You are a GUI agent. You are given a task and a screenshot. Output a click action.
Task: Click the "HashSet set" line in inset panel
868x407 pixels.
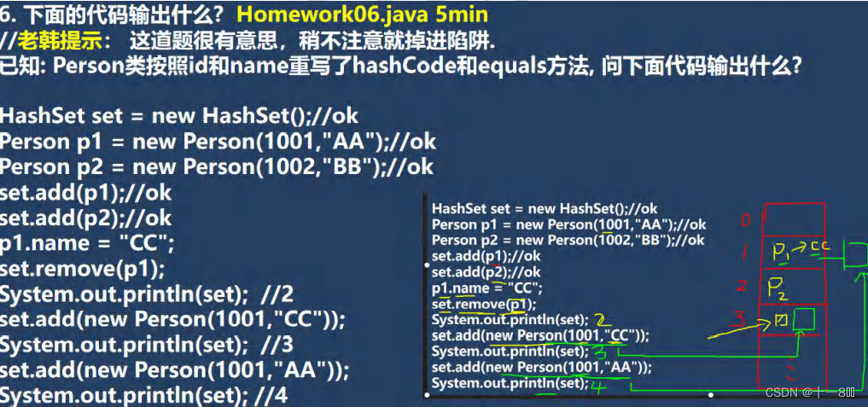click(x=545, y=209)
